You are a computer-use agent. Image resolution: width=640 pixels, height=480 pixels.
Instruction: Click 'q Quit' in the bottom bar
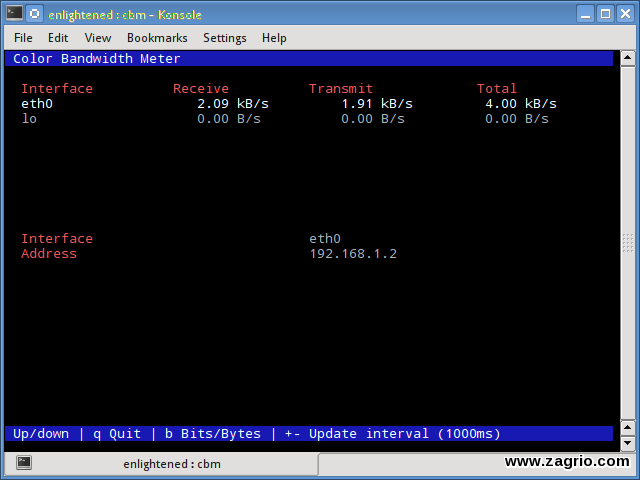click(x=117, y=433)
